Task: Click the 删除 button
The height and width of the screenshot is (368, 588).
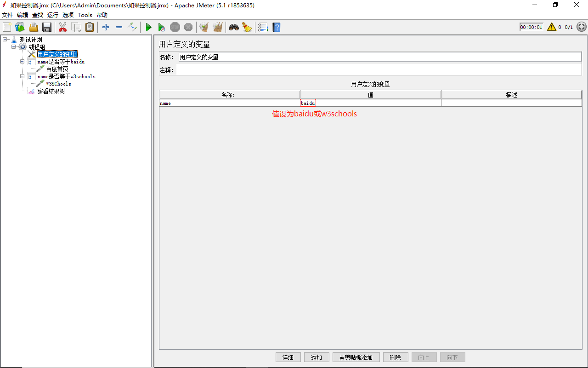Action: coord(396,357)
